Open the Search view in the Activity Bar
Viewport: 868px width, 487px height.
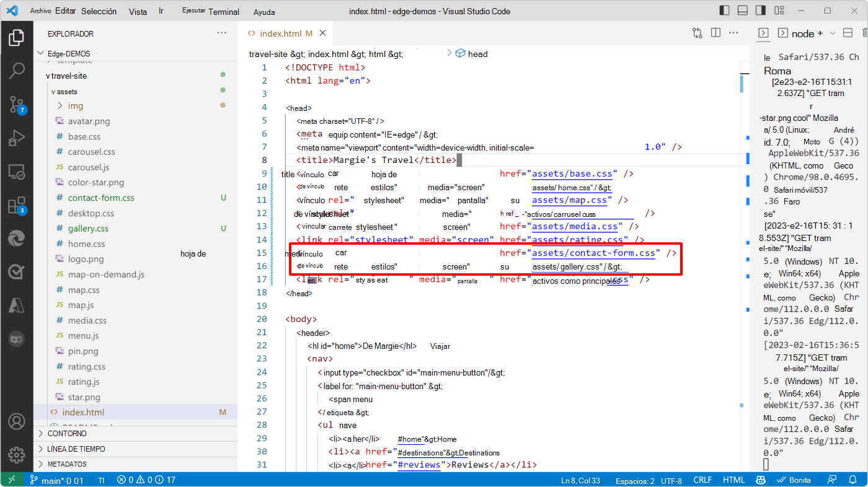pyautogui.click(x=17, y=71)
